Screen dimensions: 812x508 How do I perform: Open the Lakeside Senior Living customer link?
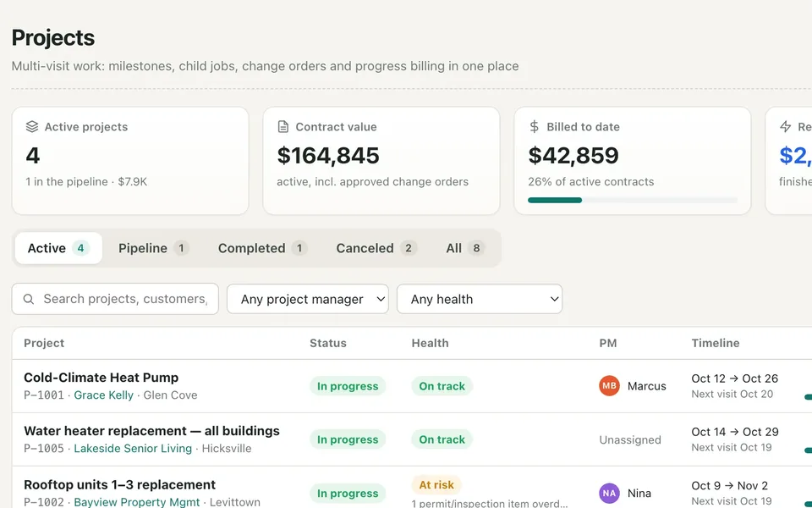point(133,449)
